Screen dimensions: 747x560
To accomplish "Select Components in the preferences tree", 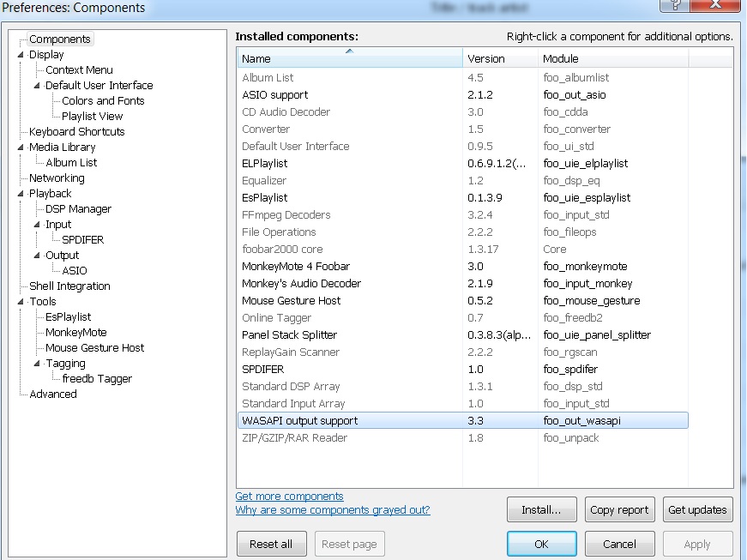I will click(60, 39).
